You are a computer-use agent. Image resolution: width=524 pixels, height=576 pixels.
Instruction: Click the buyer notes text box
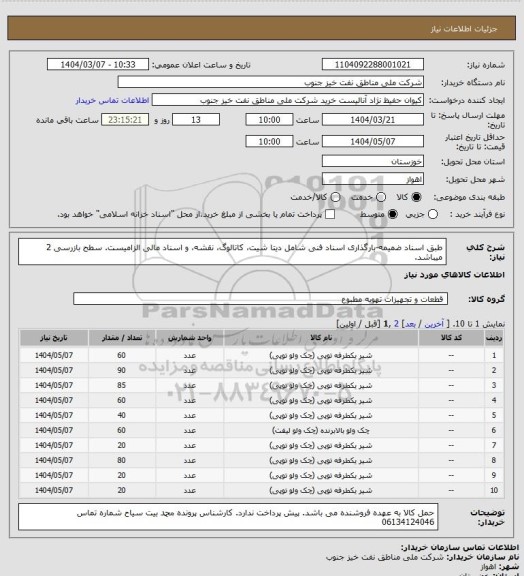(228, 517)
